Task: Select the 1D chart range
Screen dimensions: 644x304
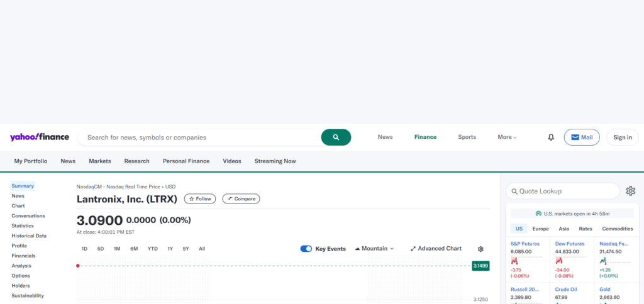Action: (x=84, y=249)
